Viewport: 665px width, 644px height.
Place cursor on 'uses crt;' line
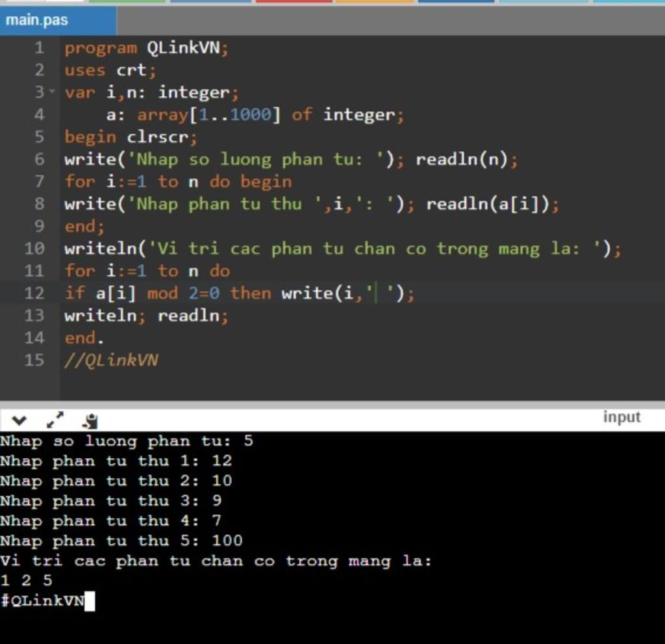click(110, 70)
